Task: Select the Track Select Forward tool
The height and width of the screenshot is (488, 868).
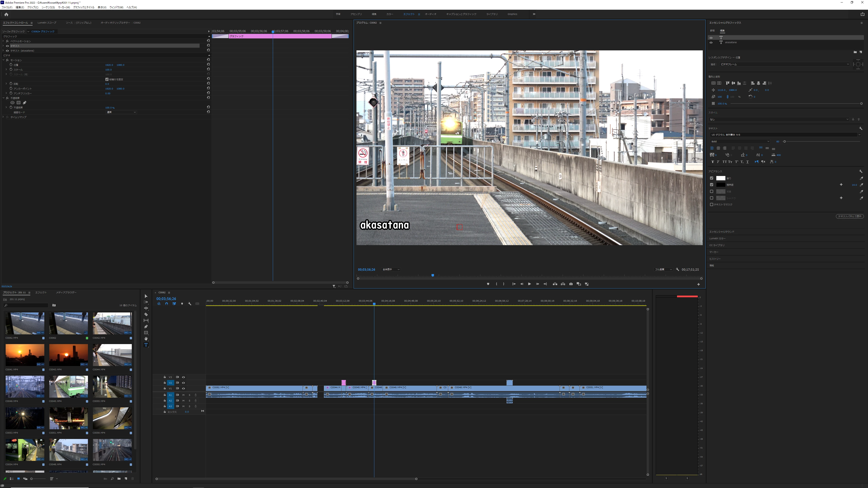Action: pyautogui.click(x=146, y=302)
